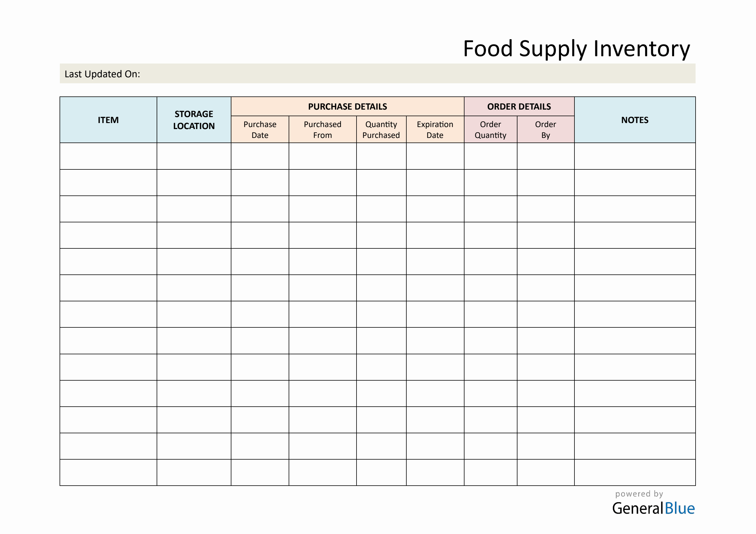Click the Food Supply Inventory title
The image size is (756, 534).
[576, 49]
